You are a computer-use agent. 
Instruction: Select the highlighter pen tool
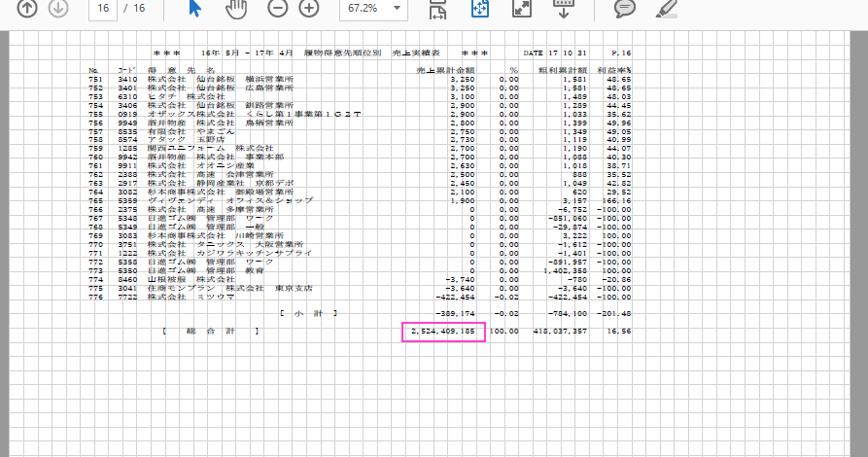point(666,8)
